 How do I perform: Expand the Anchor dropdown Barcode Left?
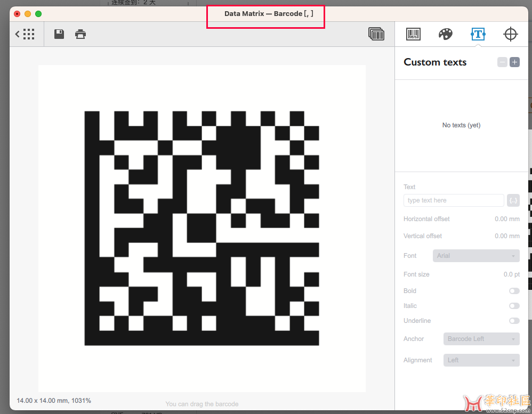coord(481,339)
